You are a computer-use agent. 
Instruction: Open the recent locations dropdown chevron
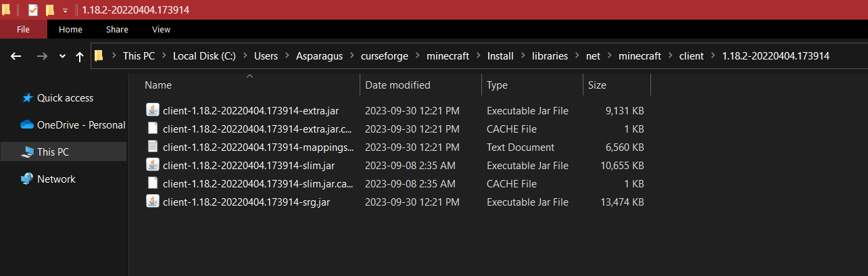click(63, 57)
